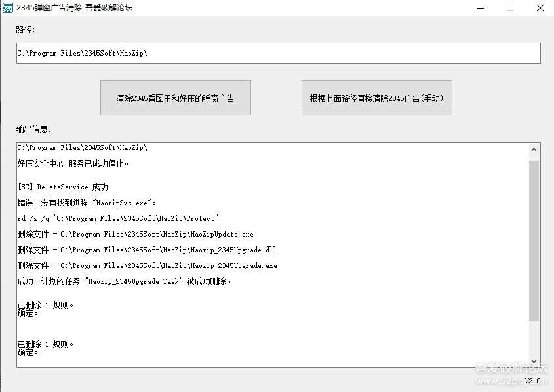The height and width of the screenshot is (392, 554).
Task: Minimize the 2345弹窗广告清除 window
Action: tap(481, 8)
